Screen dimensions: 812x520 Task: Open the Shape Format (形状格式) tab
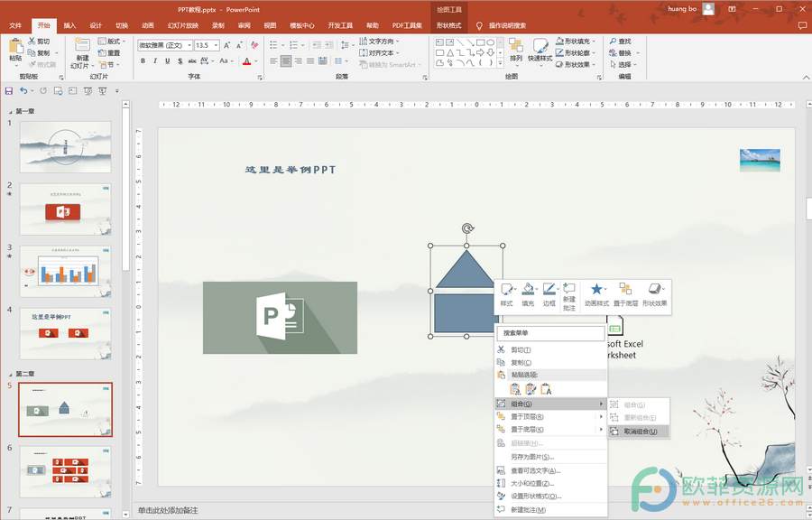pos(448,25)
